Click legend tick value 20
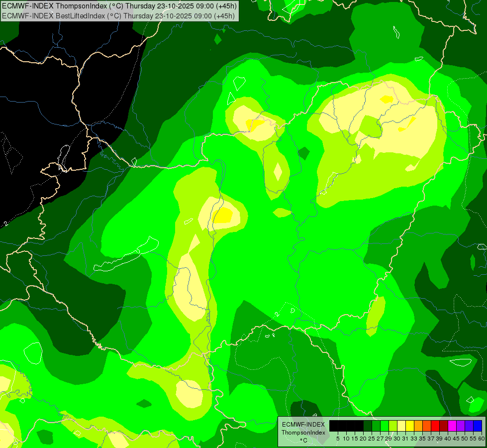This screenshot has width=487, height=448. coord(364,439)
